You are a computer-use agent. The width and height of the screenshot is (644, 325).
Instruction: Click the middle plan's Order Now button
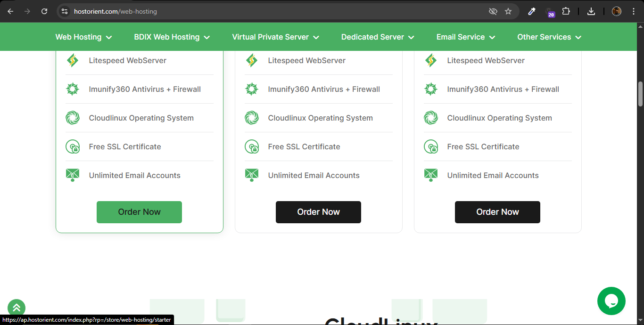[318, 212]
